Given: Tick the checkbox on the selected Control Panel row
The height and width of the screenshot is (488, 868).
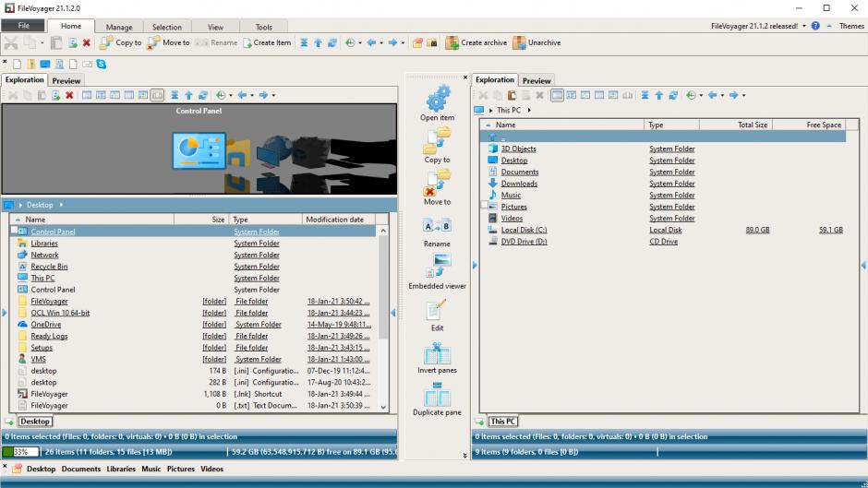Looking at the screenshot, I should coord(15,231).
